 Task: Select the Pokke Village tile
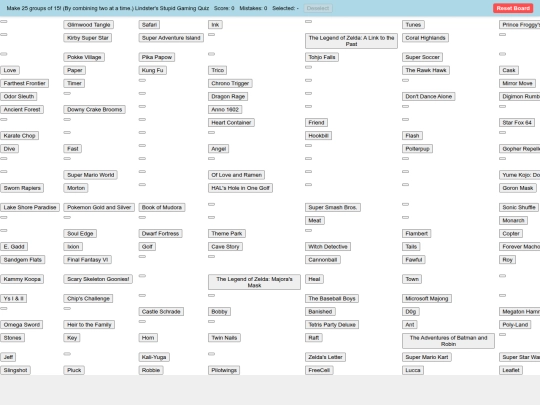(x=84, y=57)
